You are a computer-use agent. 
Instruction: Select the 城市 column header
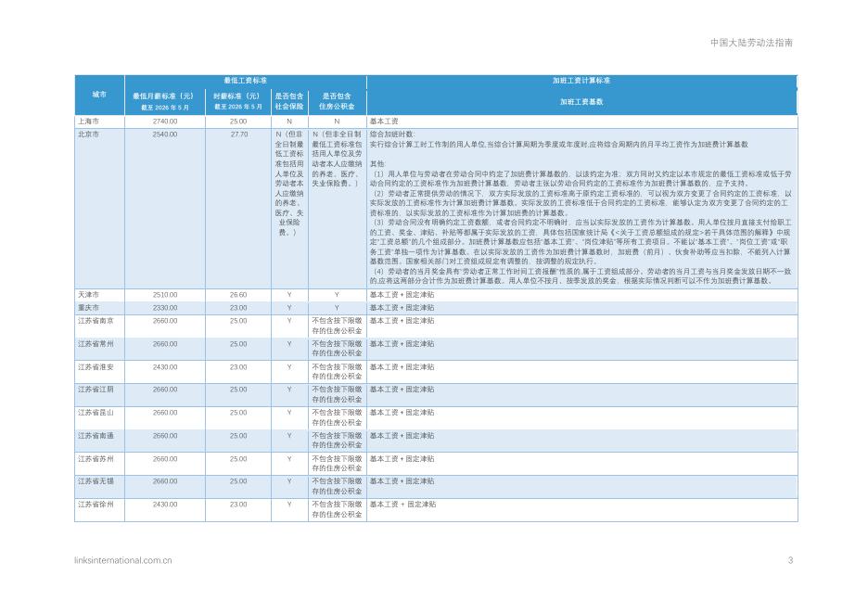pos(99,95)
